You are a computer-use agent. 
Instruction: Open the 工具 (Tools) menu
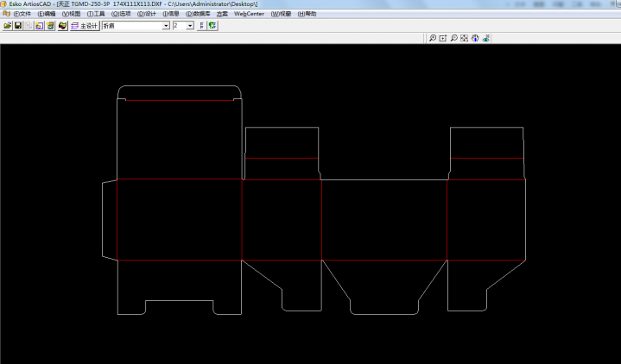(96, 15)
